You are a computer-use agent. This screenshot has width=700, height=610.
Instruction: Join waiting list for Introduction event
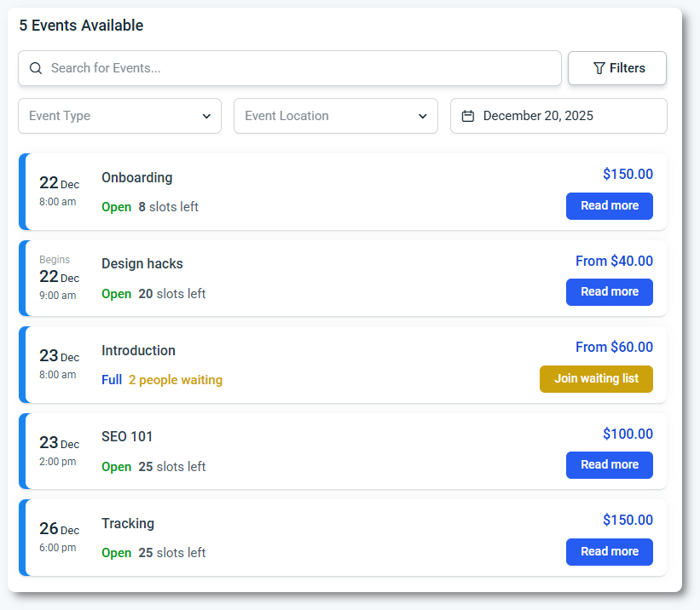(596, 378)
